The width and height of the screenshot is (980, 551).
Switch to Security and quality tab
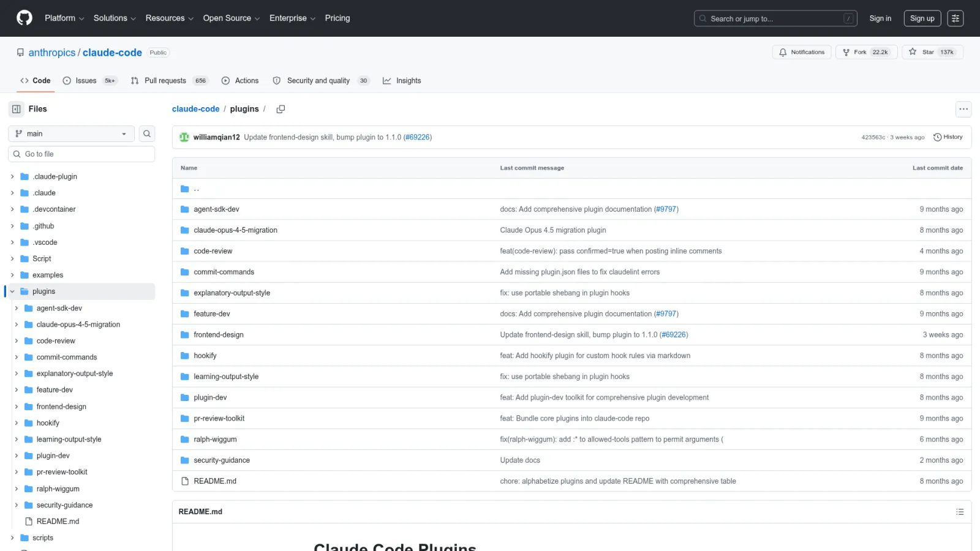point(321,81)
